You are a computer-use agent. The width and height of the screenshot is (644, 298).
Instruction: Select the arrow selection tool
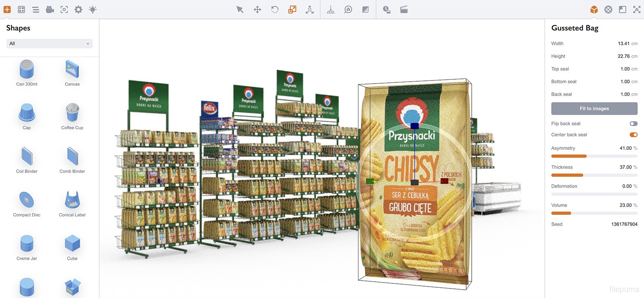[240, 10]
